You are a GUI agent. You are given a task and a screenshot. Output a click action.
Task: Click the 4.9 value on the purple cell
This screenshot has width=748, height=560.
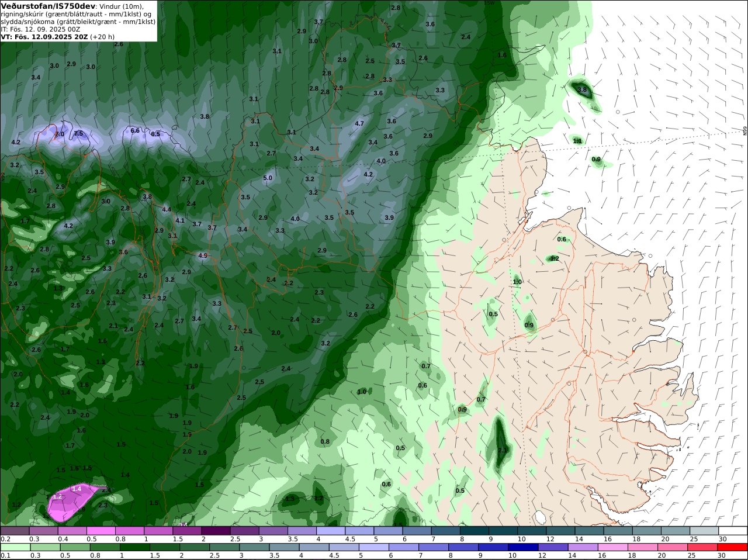203,255
